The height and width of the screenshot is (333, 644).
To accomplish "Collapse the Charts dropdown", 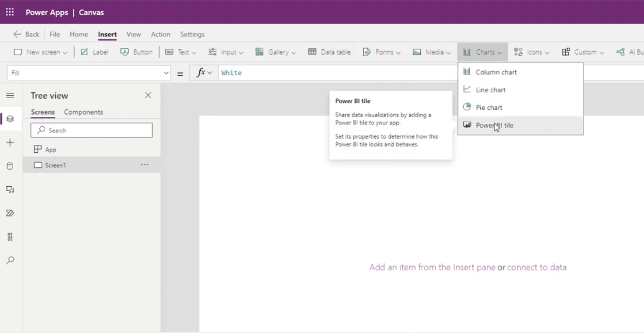I will (x=483, y=52).
